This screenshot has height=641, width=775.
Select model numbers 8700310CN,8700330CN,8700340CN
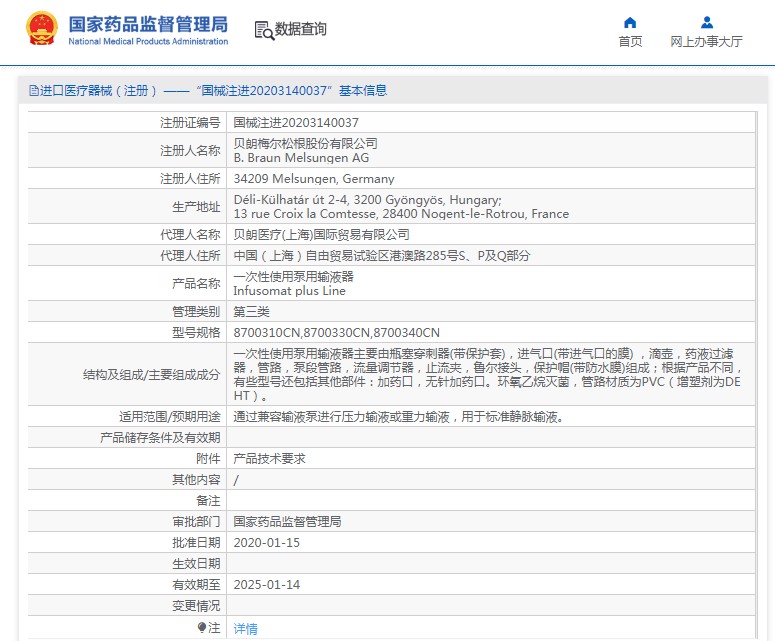pyautogui.click(x=337, y=333)
